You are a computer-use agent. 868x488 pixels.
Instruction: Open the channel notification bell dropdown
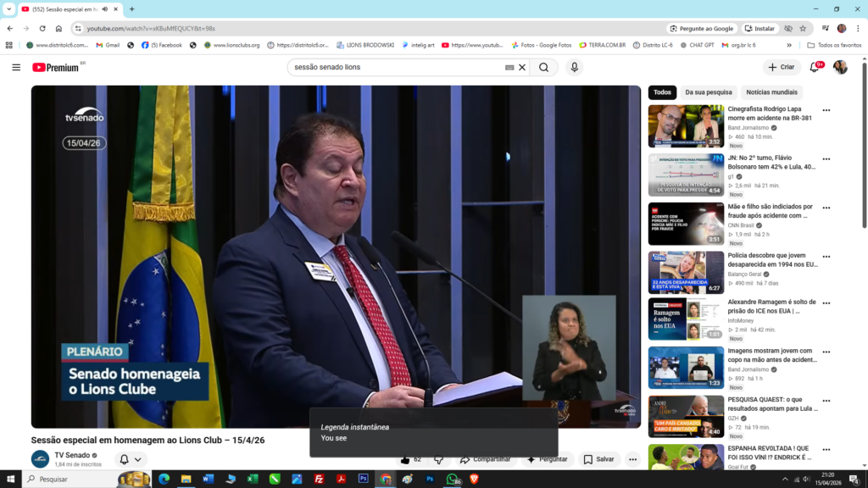click(131, 459)
